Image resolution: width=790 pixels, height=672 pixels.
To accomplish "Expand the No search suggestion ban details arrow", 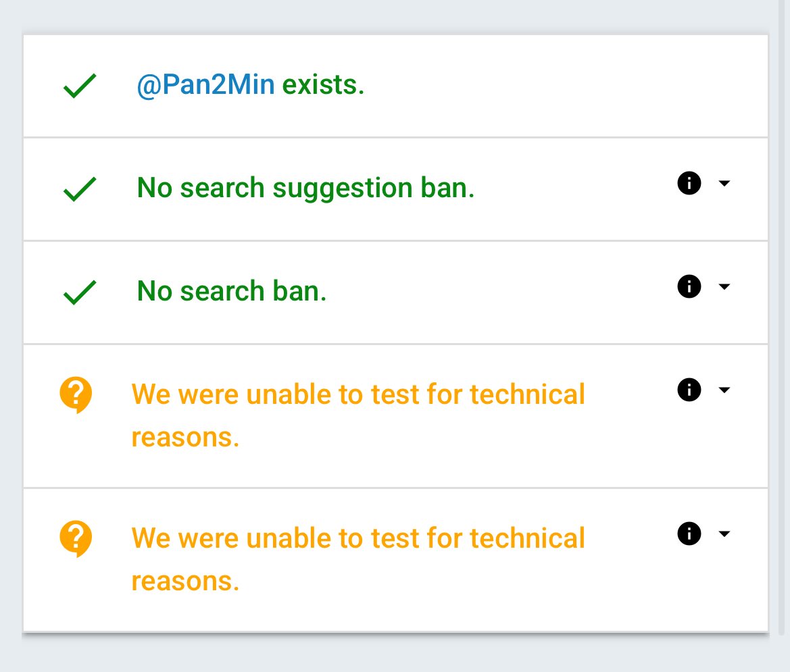I will pyautogui.click(x=724, y=183).
